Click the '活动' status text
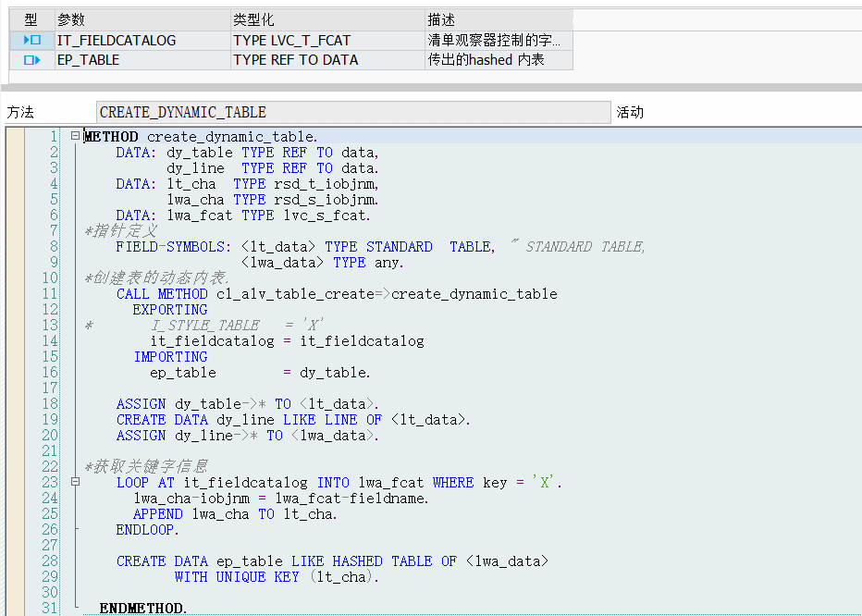 [630, 112]
